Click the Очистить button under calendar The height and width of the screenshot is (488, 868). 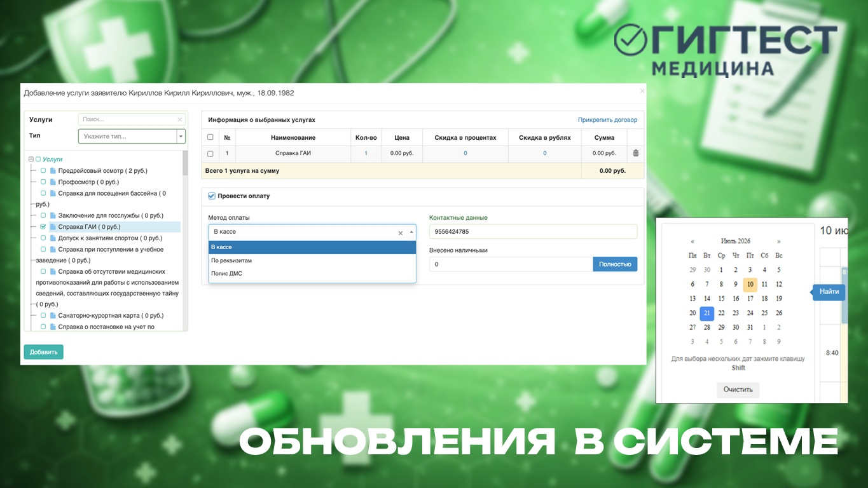point(738,390)
